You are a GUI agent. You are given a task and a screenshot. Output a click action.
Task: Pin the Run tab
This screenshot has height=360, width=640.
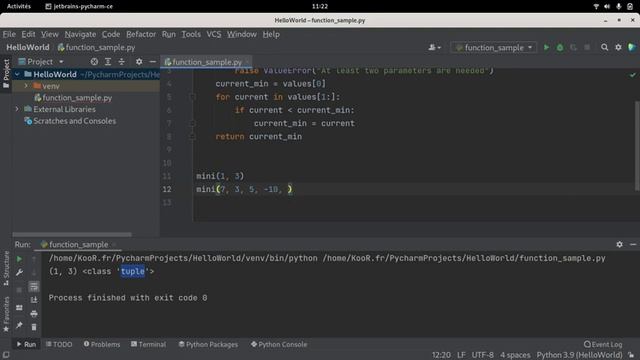coord(19,325)
